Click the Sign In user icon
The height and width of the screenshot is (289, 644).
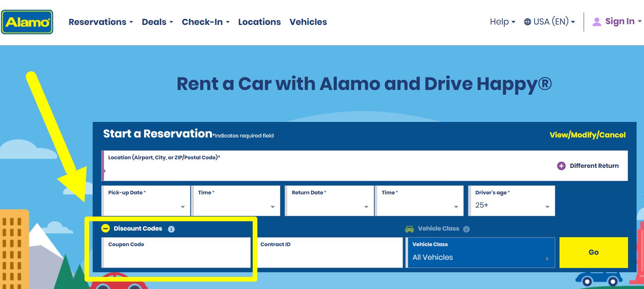tap(596, 22)
